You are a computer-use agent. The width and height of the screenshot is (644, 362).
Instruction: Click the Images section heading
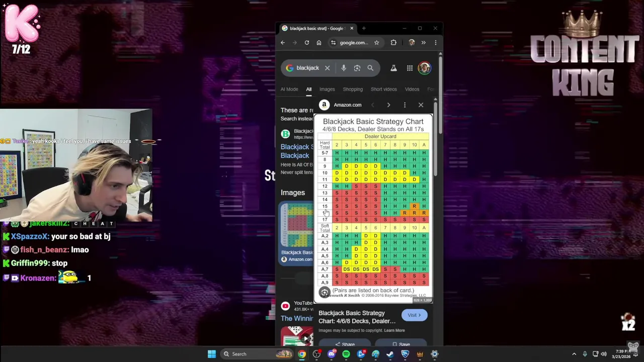(x=293, y=193)
